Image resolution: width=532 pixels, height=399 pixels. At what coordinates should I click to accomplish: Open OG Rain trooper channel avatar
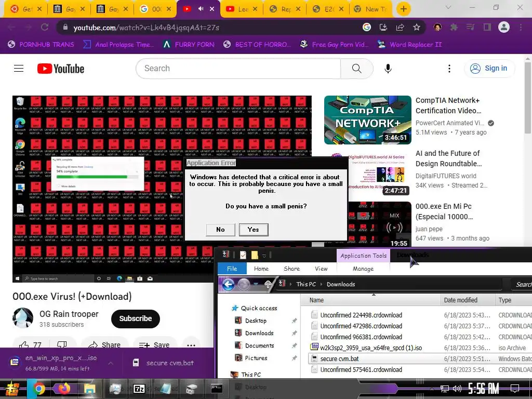coord(23,318)
